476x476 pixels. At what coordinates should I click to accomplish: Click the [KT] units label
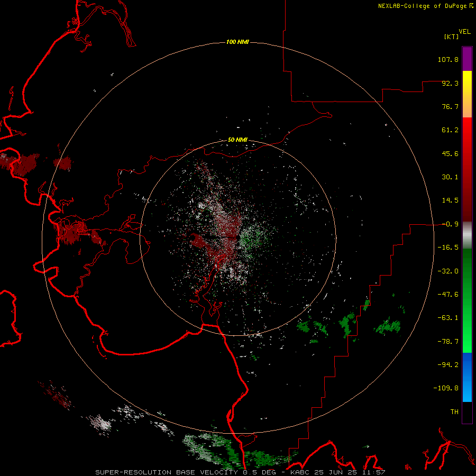451,36
